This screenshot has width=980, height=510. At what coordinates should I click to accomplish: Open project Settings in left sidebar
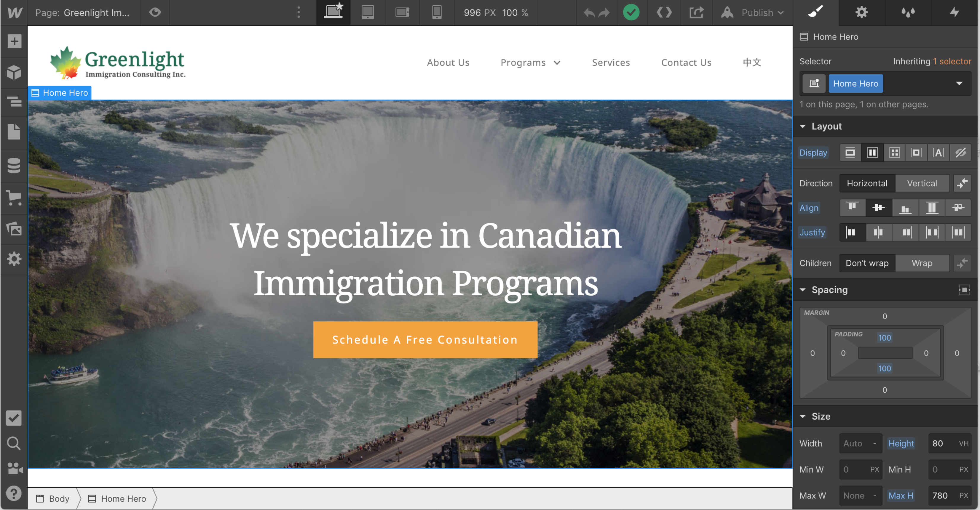pyautogui.click(x=14, y=259)
